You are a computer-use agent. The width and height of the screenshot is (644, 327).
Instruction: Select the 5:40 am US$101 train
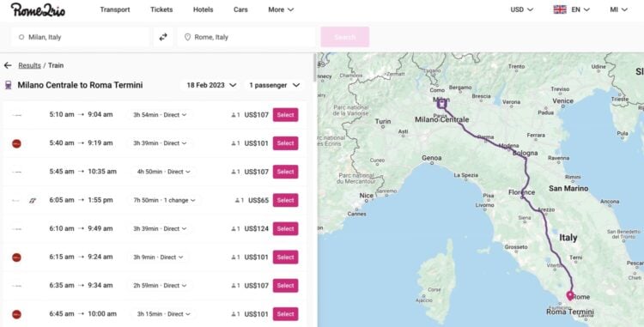285,143
